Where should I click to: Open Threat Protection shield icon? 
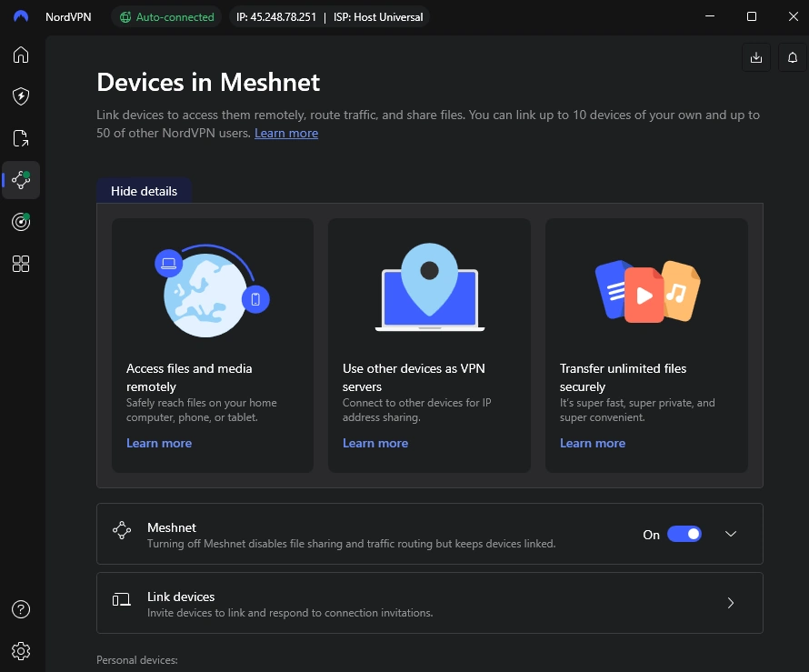tap(21, 96)
